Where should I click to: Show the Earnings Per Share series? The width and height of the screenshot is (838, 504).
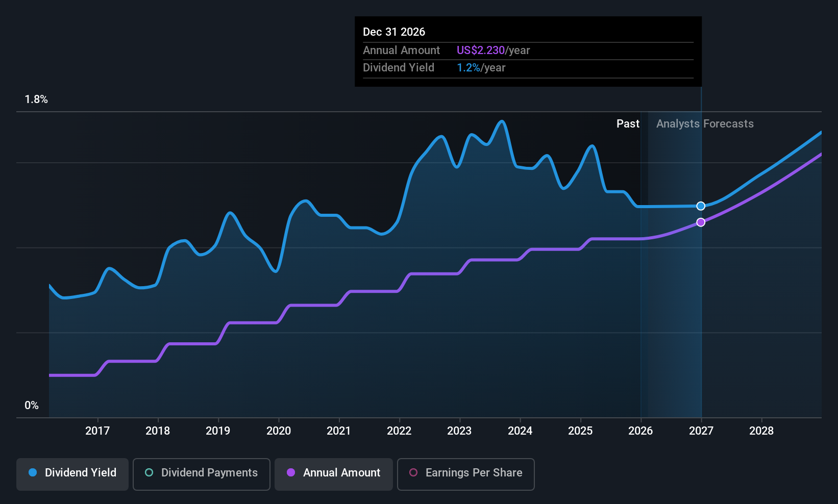[466, 474]
